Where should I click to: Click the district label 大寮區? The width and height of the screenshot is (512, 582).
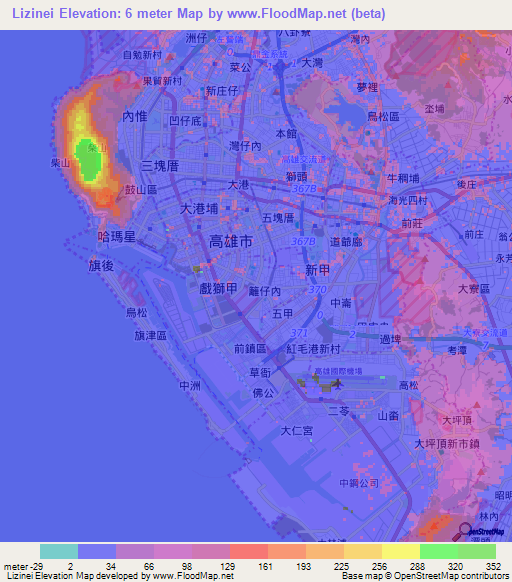coord(474,288)
